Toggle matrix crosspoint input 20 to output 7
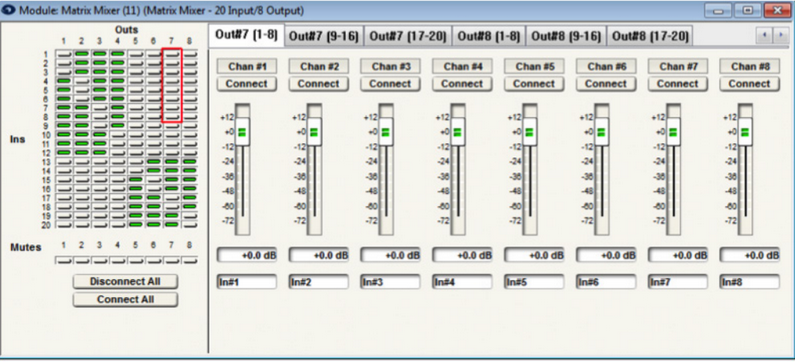Screen dimensions: 795x362 click(171, 225)
